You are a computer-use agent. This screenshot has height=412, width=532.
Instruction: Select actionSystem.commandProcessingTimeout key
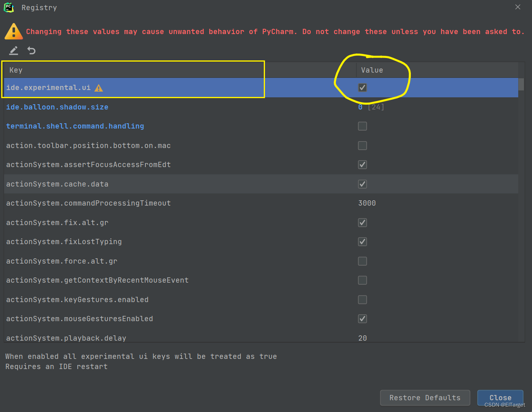click(x=88, y=203)
